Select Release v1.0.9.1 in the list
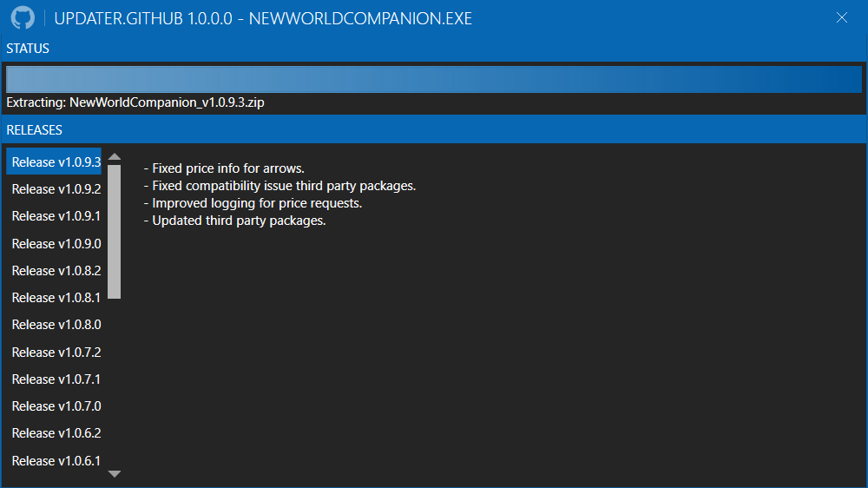The width and height of the screenshot is (868, 488). point(54,216)
